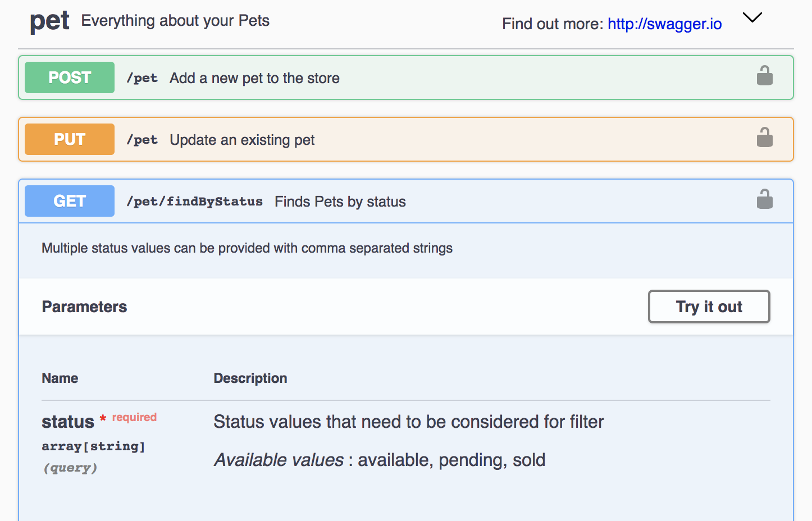Click the Description column header
This screenshot has width=812, height=521.
pos(250,378)
